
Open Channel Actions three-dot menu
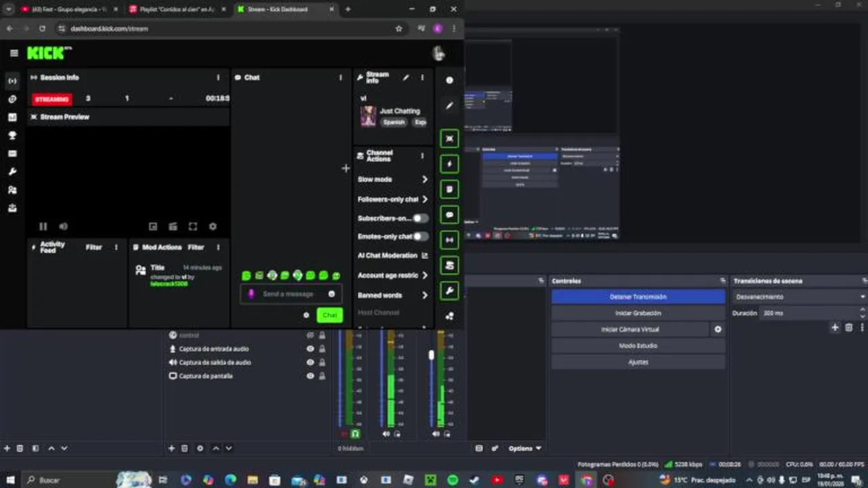tap(422, 155)
